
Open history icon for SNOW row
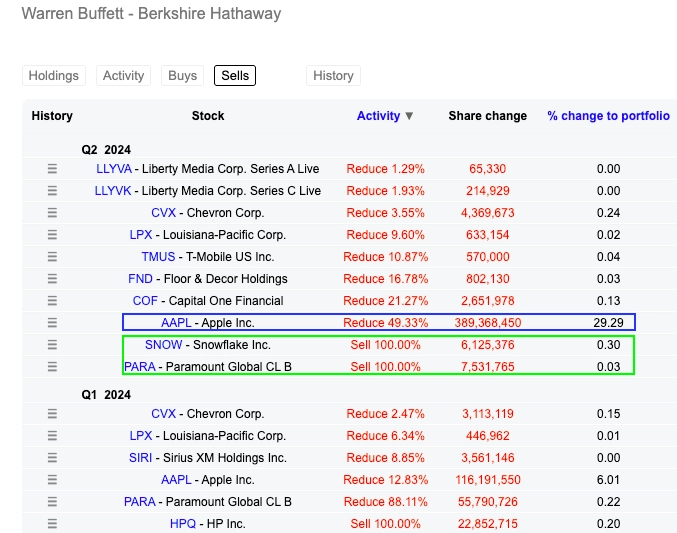click(52, 345)
